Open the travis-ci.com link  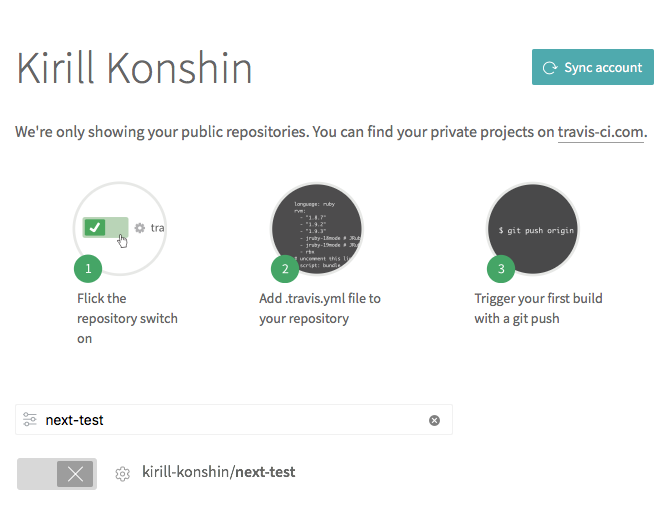click(x=600, y=132)
